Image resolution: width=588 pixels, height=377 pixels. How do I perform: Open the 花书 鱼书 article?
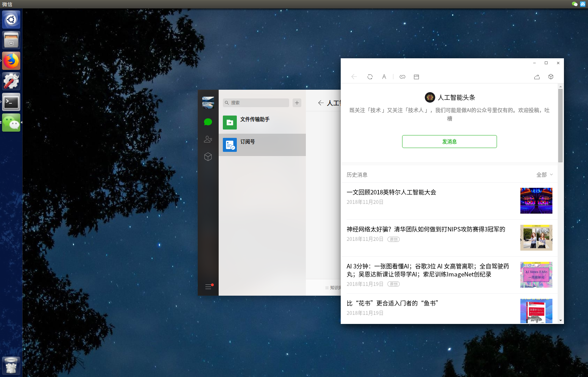pos(392,303)
